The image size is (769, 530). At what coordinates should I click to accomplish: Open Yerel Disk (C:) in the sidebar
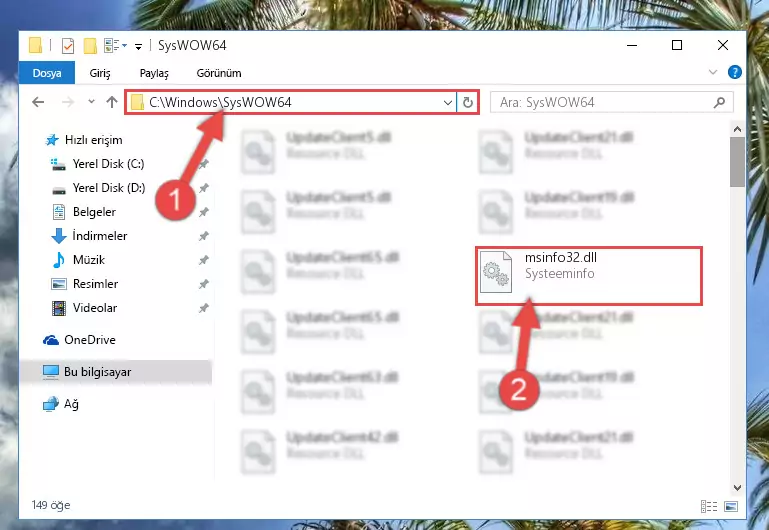click(98, 164)
